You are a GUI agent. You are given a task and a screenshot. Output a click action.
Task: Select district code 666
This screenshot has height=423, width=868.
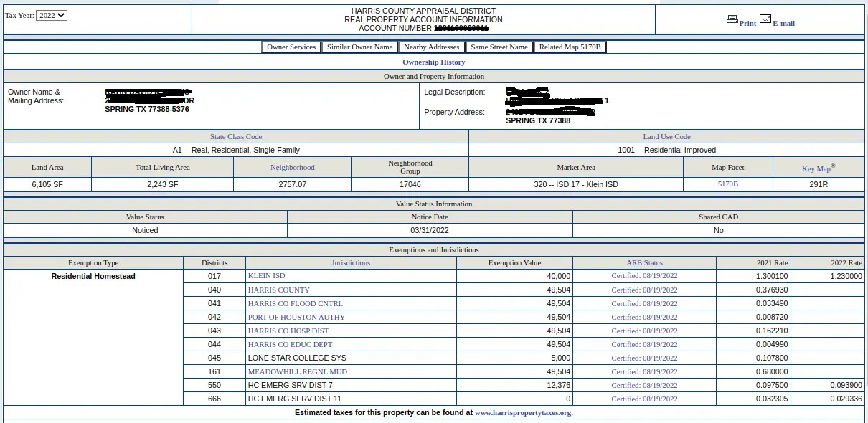[x=214, y=399]
